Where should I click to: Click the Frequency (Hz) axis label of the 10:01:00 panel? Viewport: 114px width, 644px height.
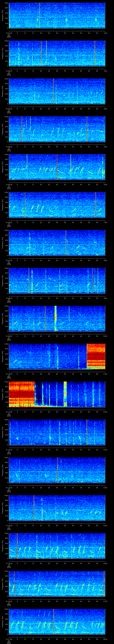pos(3,16)
